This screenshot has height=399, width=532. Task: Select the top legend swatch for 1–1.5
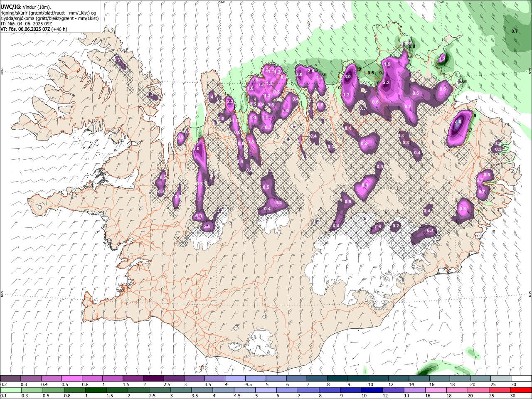tap(112, 379)
